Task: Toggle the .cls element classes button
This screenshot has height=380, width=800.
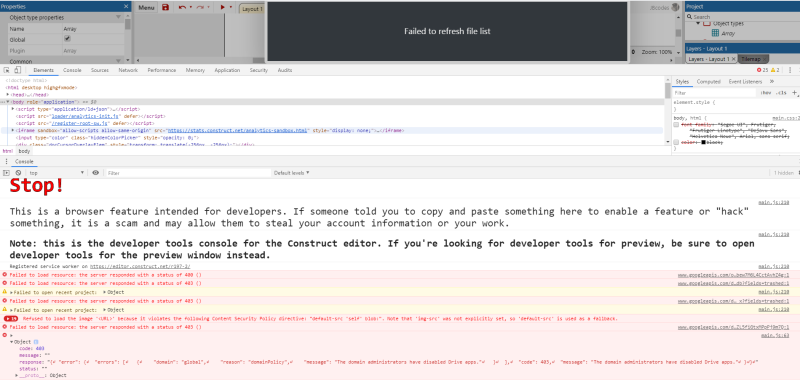Action: coord(781,93)
